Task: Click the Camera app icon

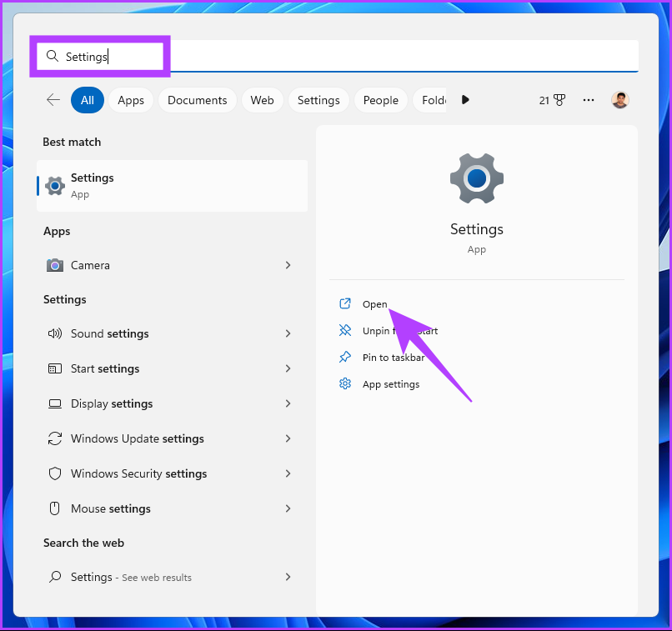Action: 55,265
